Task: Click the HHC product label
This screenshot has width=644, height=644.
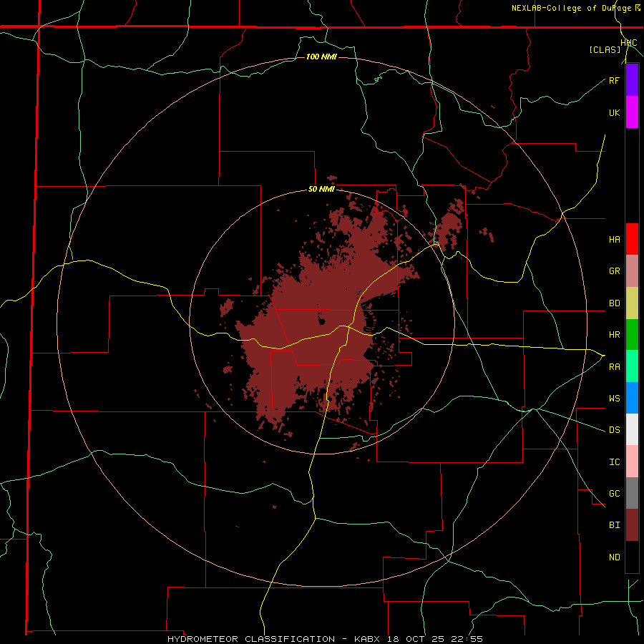Action: coord(629,43)
